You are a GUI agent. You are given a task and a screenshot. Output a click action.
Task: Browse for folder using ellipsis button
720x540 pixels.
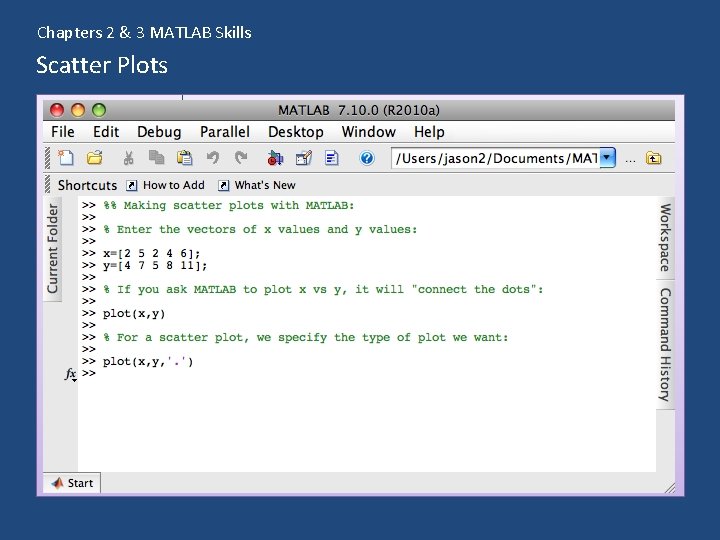(630, 160)
